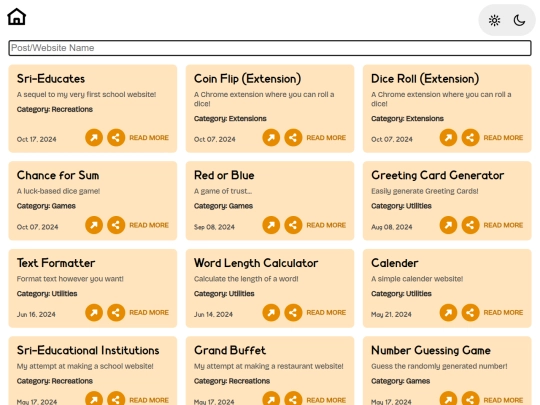540x405 pixels.
Task: Share the Chance for Sum post
Action: pyautogui.click(x=116, y=225)
